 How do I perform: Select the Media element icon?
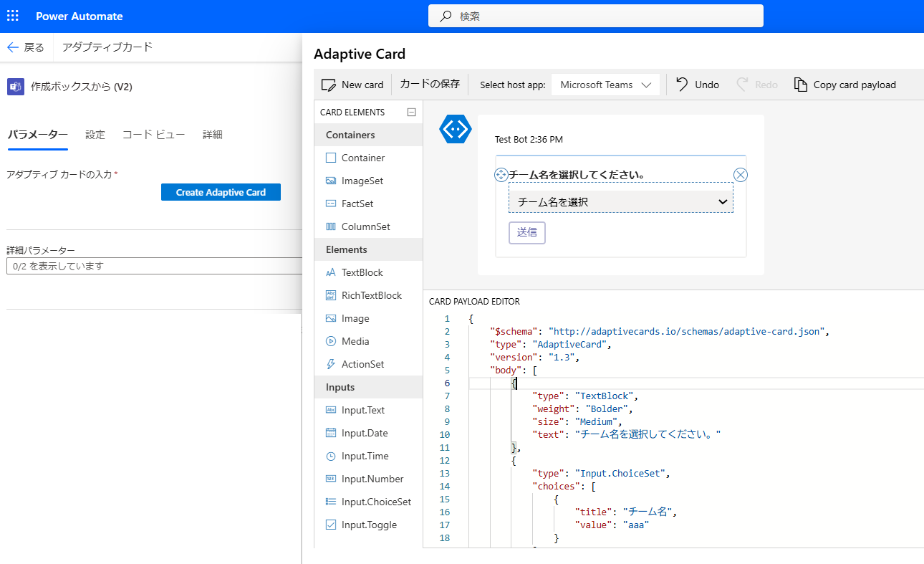click(331, 341)
